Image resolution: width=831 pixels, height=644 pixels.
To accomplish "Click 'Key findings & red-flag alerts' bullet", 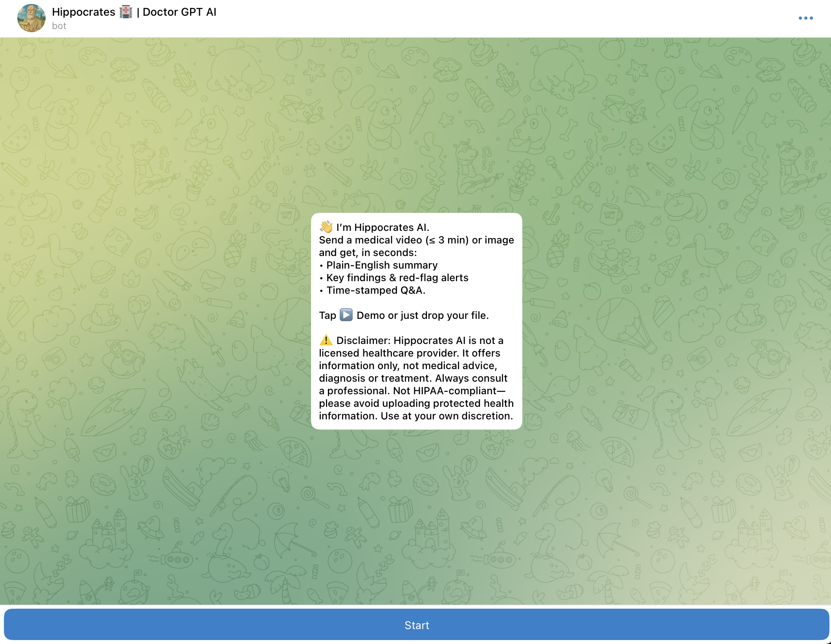I will pos(397,278).
